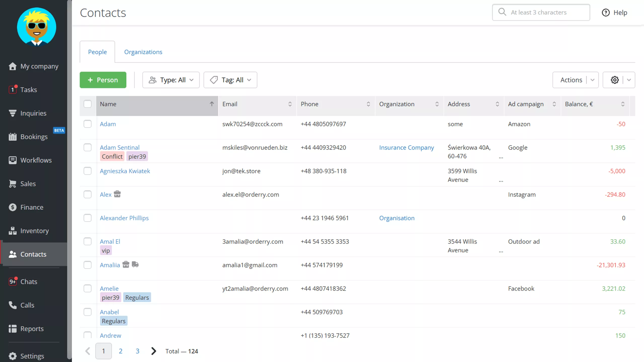644x362 pixels.
Task: Switch to the Organizations tab
Action: (143, 52)
